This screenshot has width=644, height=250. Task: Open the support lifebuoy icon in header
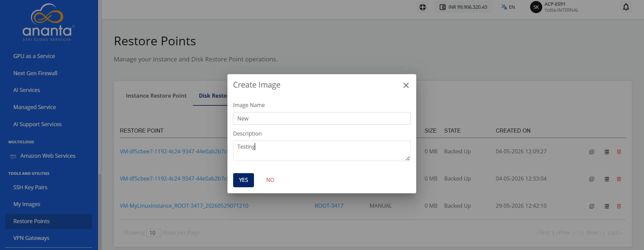point(423,7)
